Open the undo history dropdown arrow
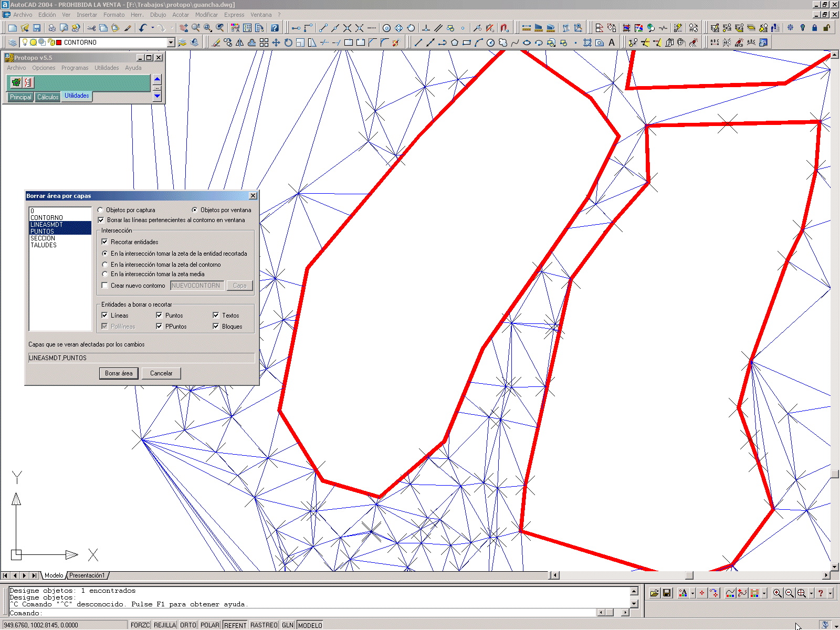The image size is (840, 630). click(x=153, y=28)
